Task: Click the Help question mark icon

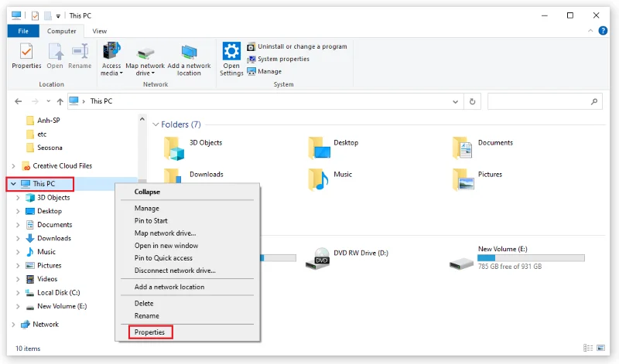Action: pyautogui.click(x=603, y=30)
